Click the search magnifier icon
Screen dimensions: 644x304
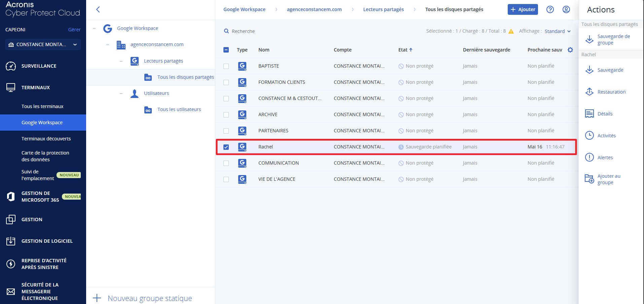[226, 31]
